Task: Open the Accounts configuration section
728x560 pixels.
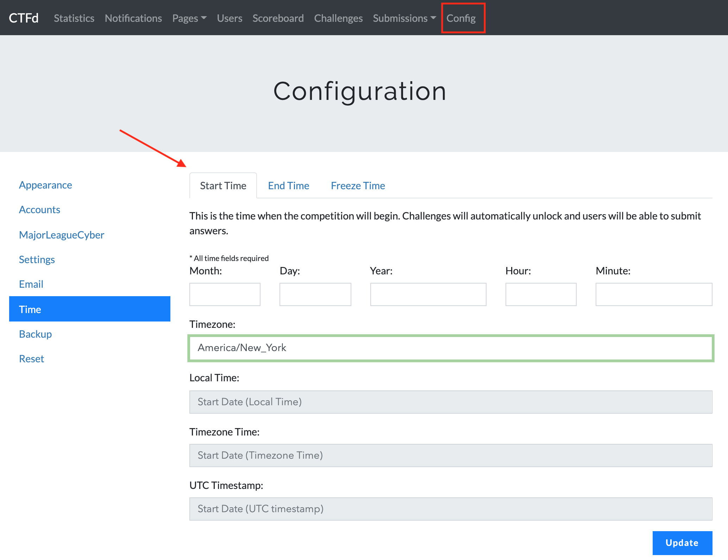Action: [39, 210]
